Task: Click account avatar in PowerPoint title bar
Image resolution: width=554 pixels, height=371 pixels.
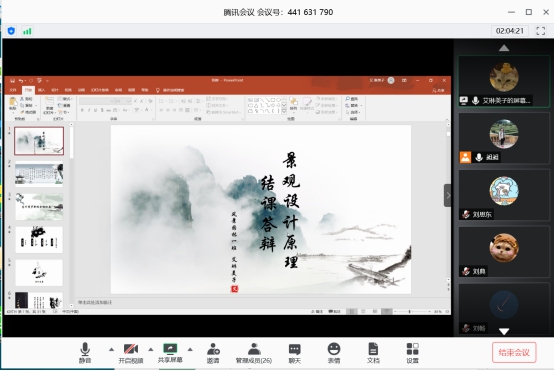Action: tap(391, 80)
